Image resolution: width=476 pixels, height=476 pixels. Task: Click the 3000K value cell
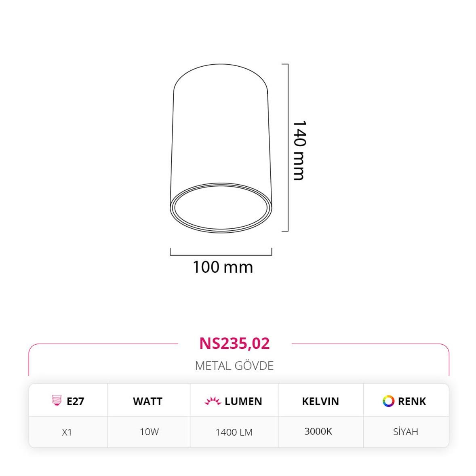pos(318,431)
